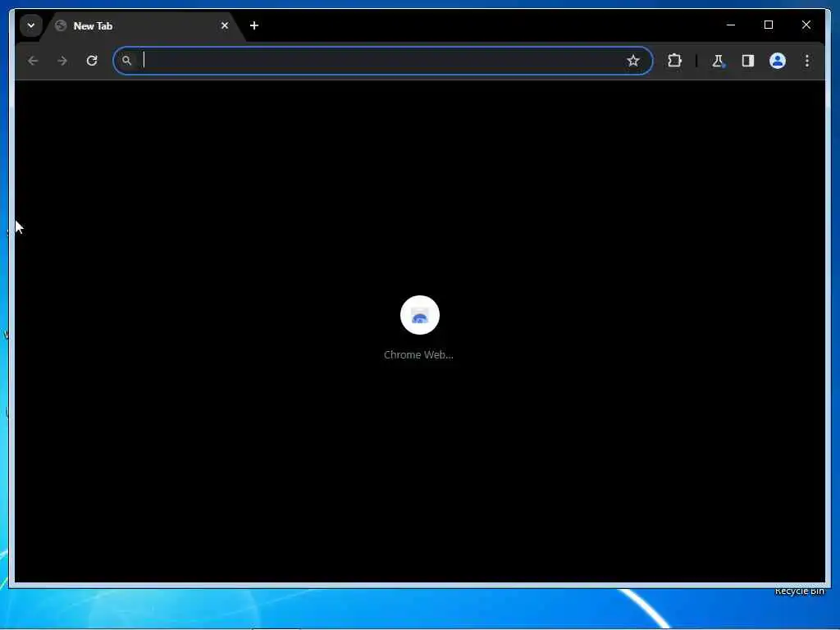Close the New Tab tab
The width and height of the screenshot is (840, 630).
click(225, 25)
